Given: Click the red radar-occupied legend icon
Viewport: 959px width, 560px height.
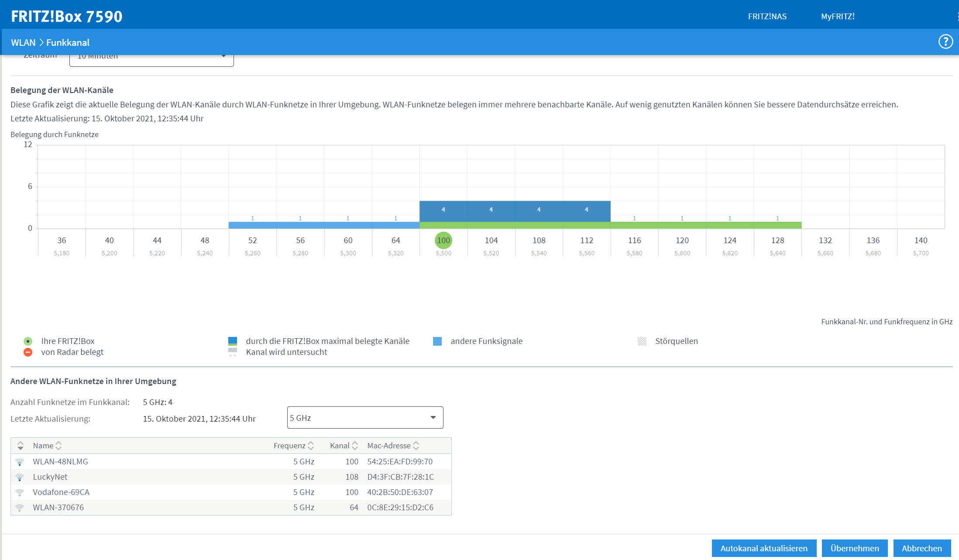Looking at the screenshot, I should 28,352.
